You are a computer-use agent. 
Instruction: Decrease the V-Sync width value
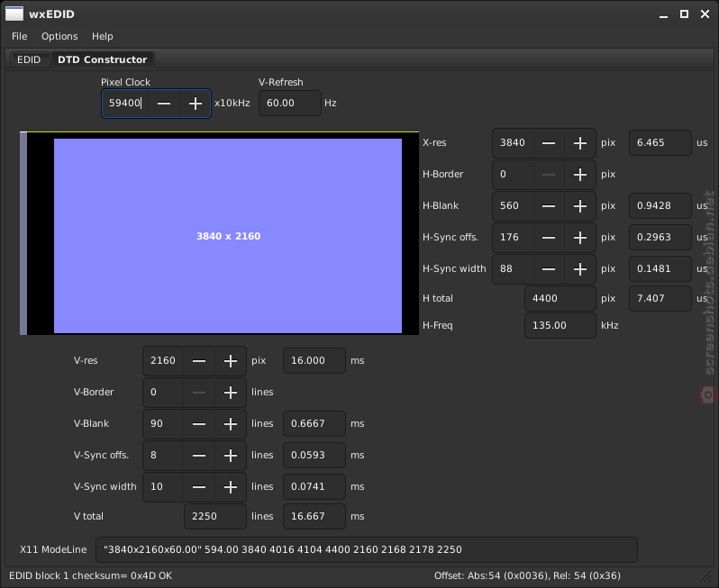click(x=199, y=487)
